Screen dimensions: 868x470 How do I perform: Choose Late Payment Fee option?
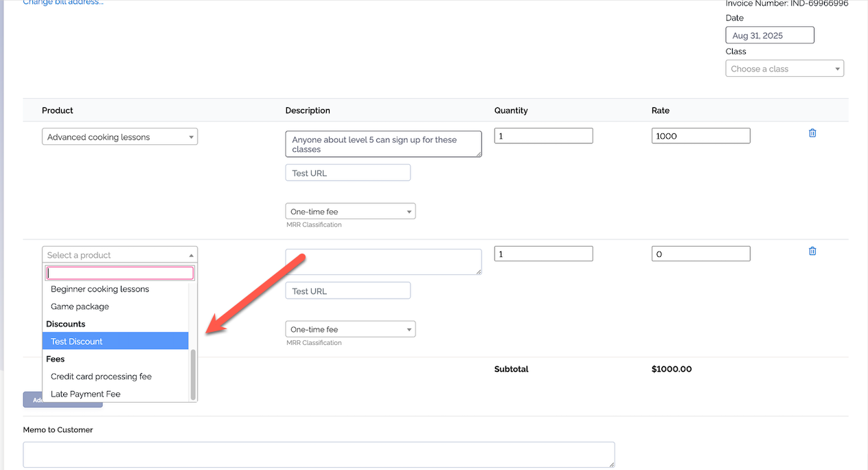coord(85,394)
